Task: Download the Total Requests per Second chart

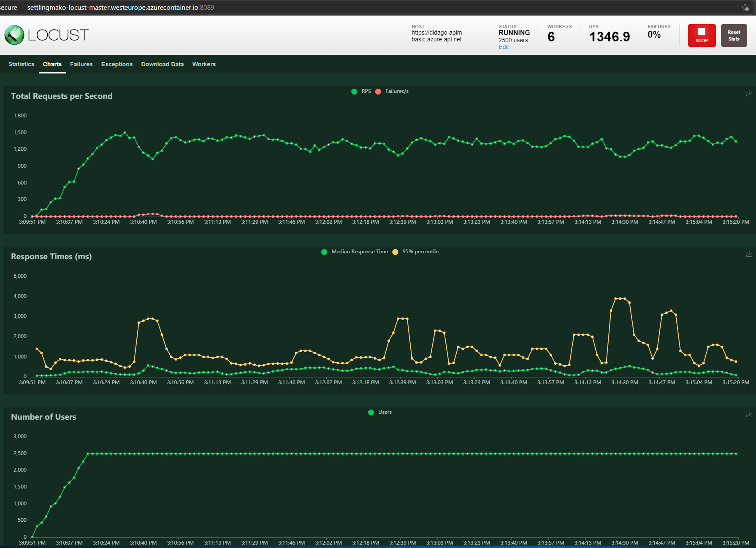Action: (749, 93)
